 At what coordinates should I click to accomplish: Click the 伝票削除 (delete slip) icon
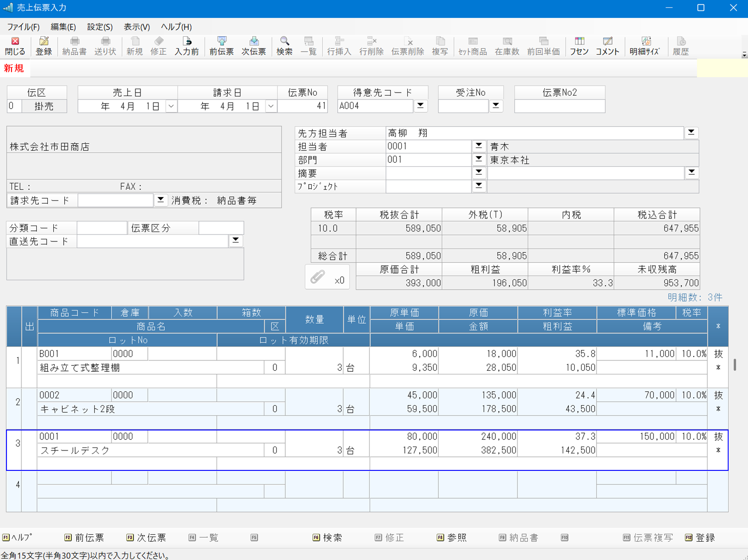(x=408, y=46)
